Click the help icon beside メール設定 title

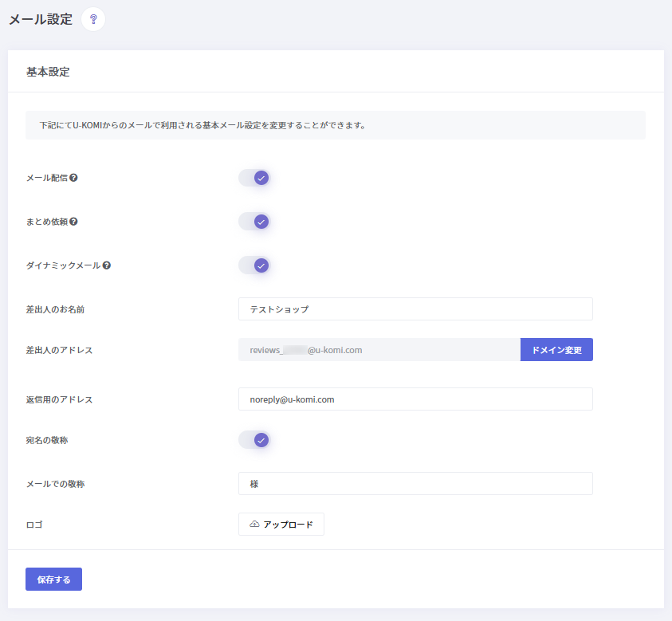pos(93,19)
